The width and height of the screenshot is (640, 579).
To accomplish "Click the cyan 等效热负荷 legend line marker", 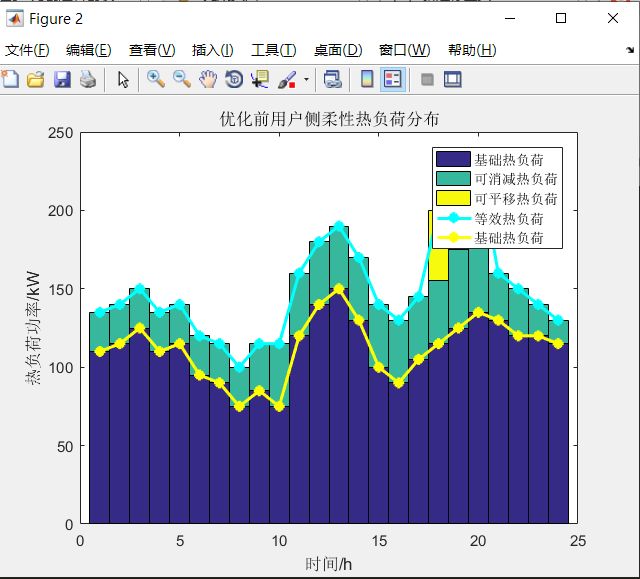I will pos(453,218).
